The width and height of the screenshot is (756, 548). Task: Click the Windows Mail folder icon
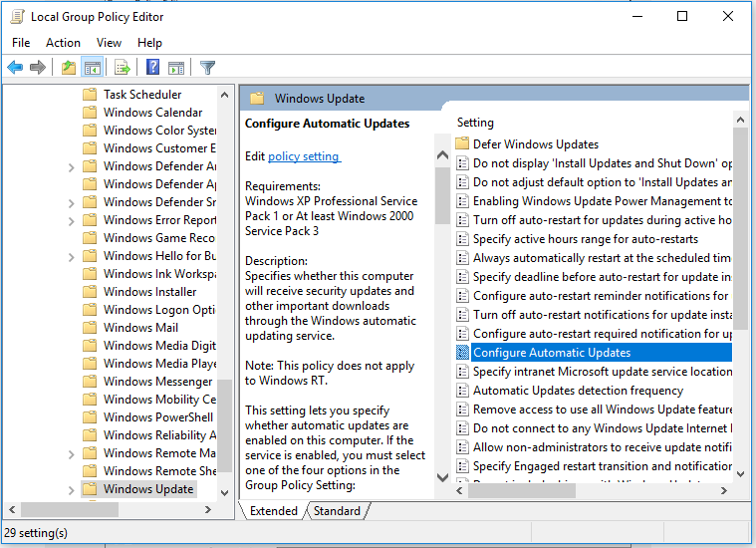pos(90,327)
